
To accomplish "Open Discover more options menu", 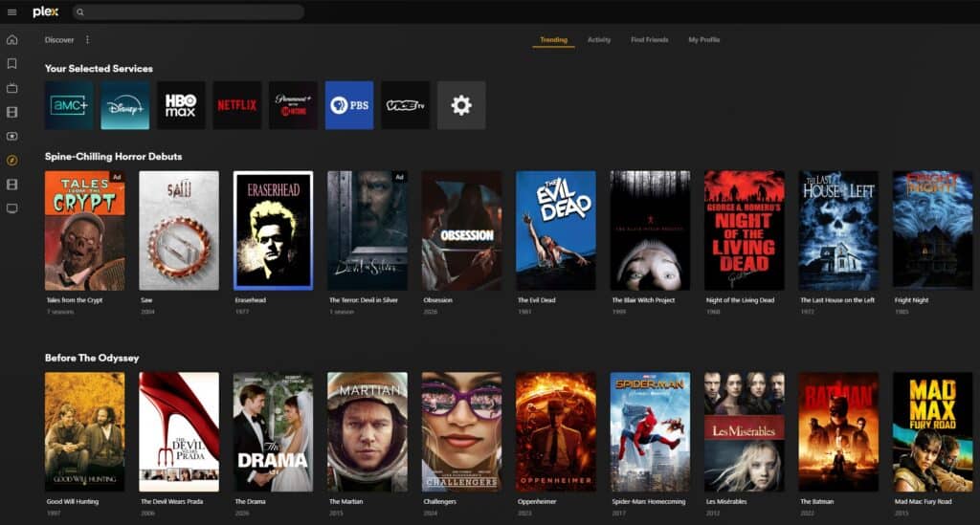I will pyautogui.click(x=87, y=40).
